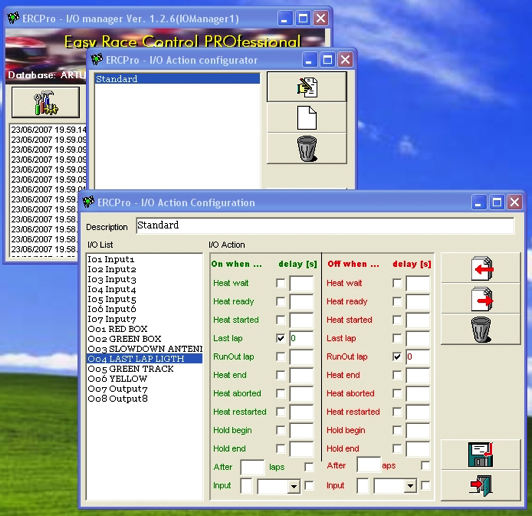Minimize the I/O manager window

coord(285,18)
